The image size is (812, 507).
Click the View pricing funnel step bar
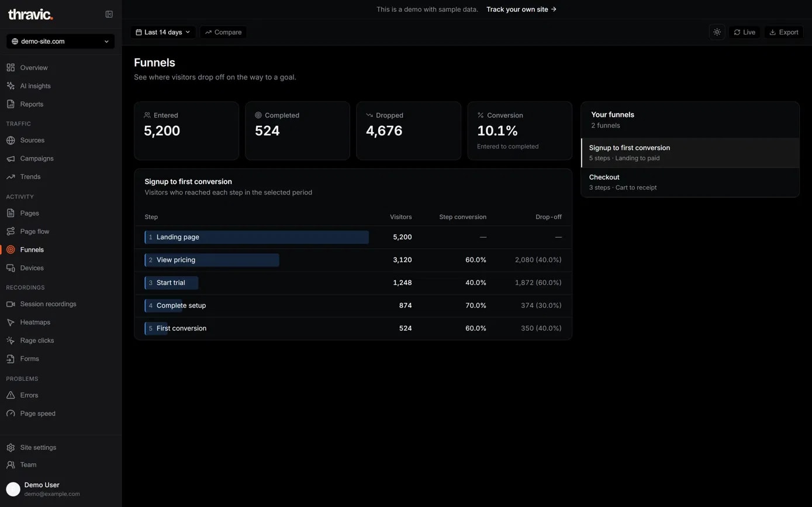212,260
